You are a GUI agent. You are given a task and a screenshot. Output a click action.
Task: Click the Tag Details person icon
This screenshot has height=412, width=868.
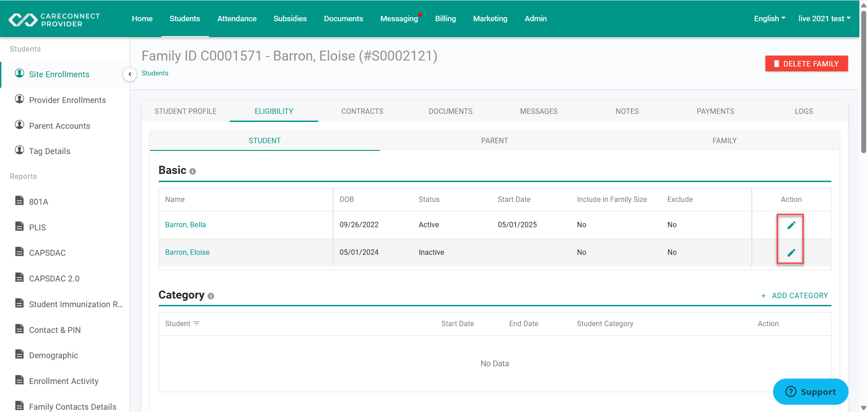(19, 150)
